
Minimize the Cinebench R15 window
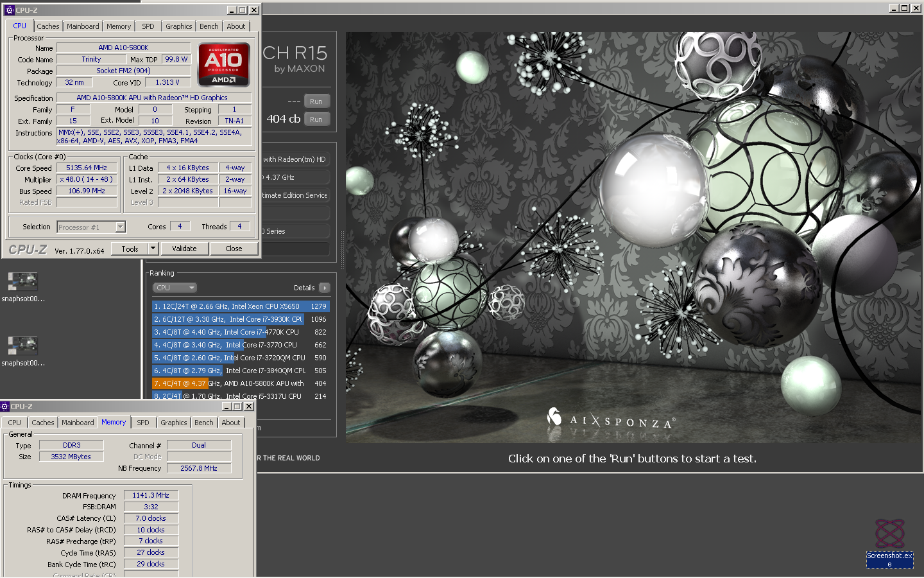pyautogui.click(x=894, y=8)
